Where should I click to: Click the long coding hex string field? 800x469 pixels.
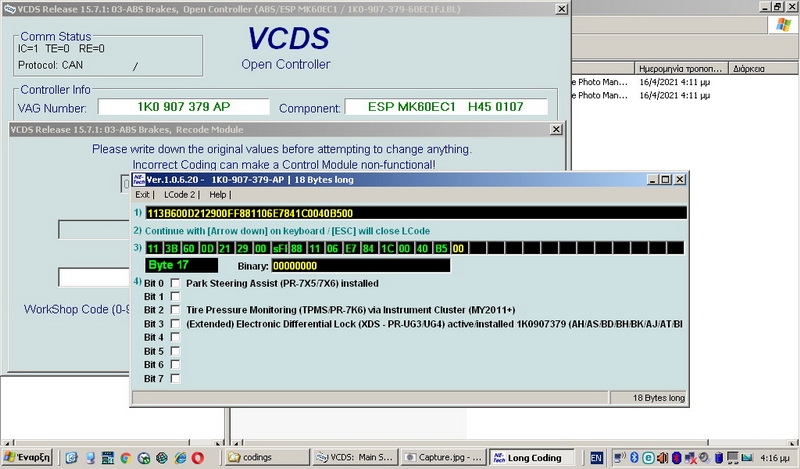click(416, 213)
